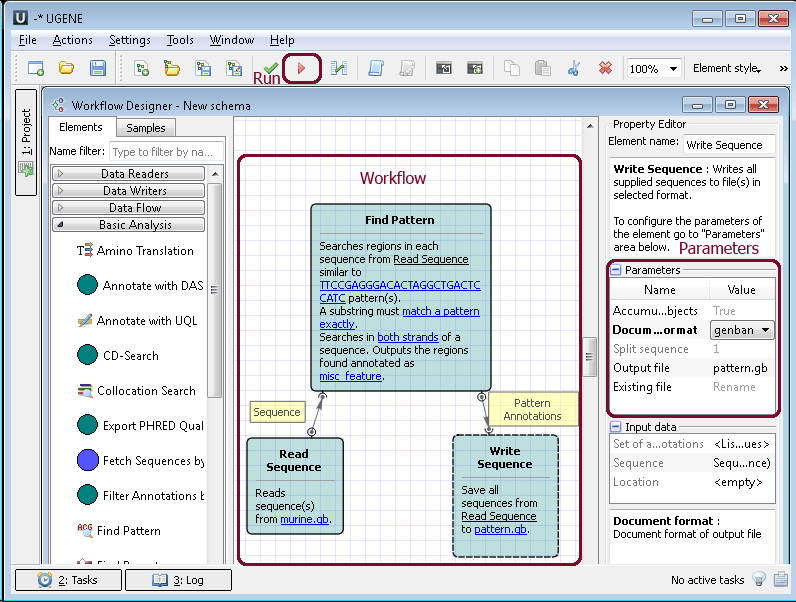Click the Existing file value Rename
The image size is (796, 602).
[734, 387]
